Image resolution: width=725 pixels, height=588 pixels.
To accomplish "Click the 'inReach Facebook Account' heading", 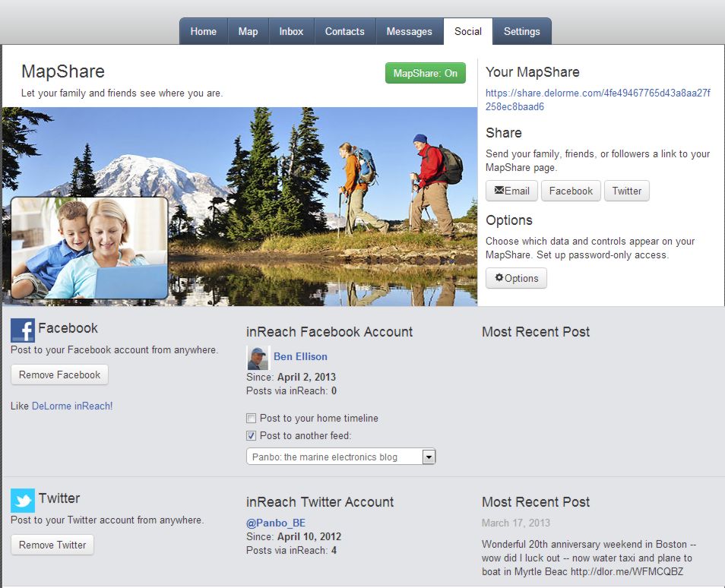I will 329,332.
